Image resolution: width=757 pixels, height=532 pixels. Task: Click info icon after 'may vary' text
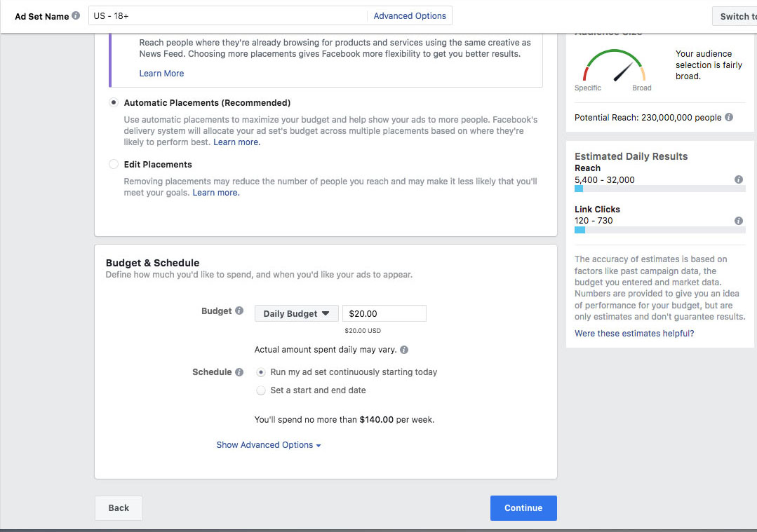click(404, 350)
